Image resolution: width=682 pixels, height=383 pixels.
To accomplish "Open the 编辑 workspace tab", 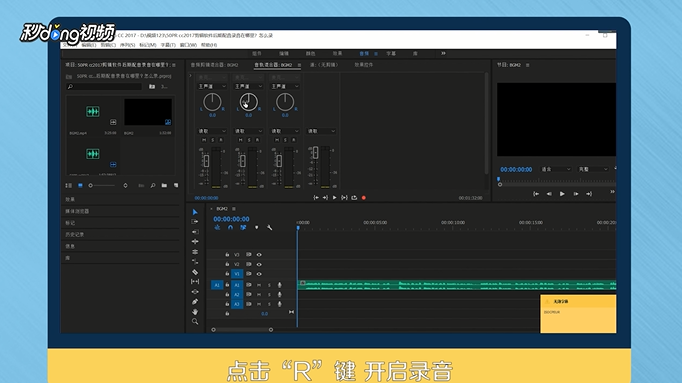I will point(284,53).
